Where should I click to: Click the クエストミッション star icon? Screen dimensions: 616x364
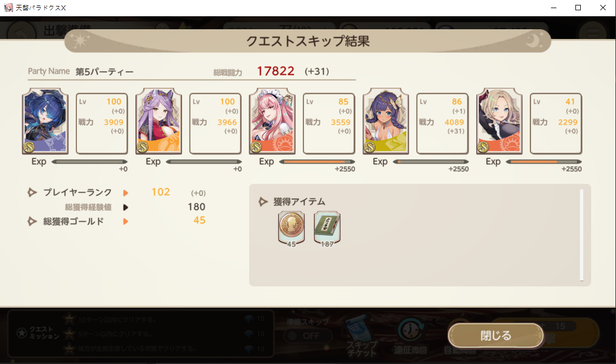point(22,333)
